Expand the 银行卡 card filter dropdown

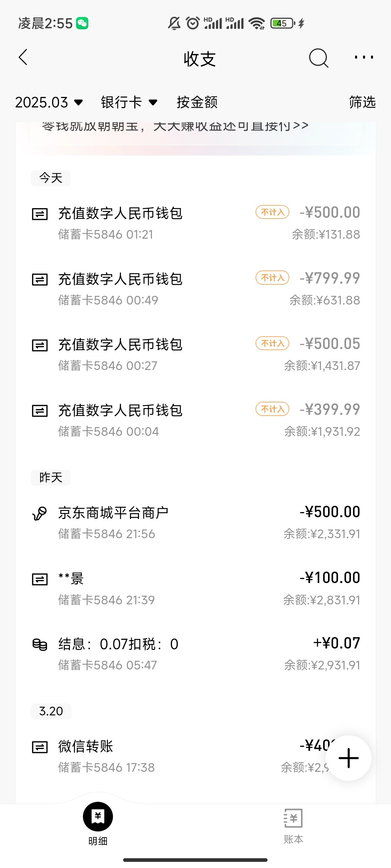point(129,102)
